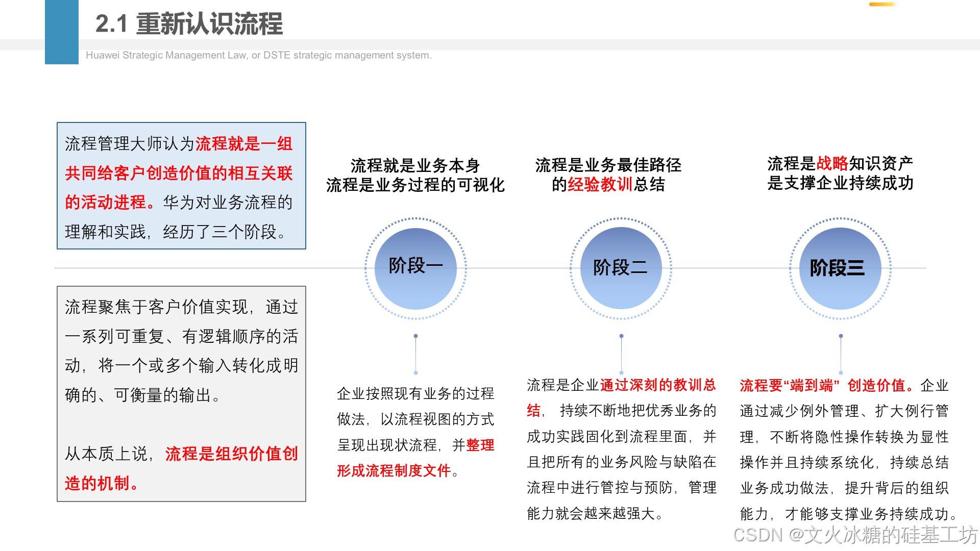Screen dimensions: 980x551
Task: Select the slide title 2.1 重新认识流程
Action: pyautogui.click(x=189, y=24)
